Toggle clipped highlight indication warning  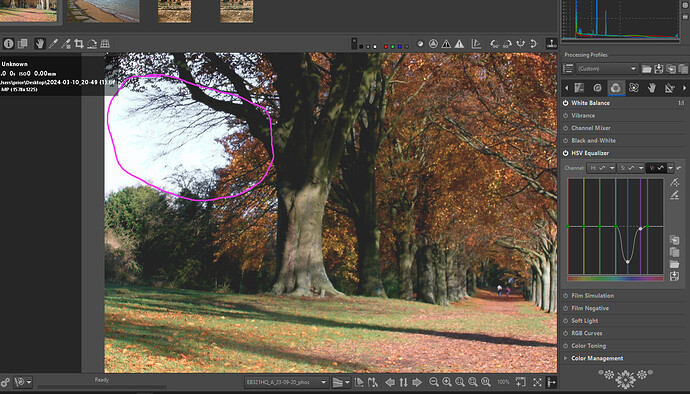(459, 44)
